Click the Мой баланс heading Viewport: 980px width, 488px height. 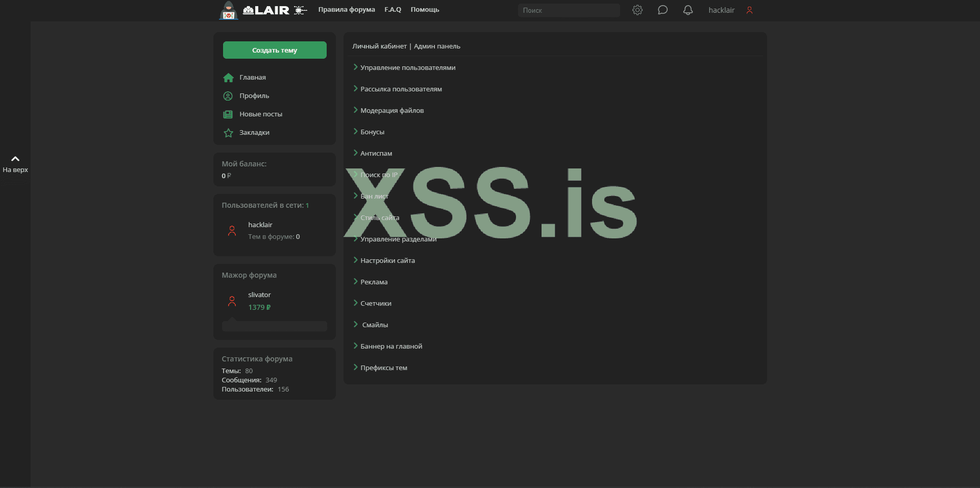(x=244, y=164)
